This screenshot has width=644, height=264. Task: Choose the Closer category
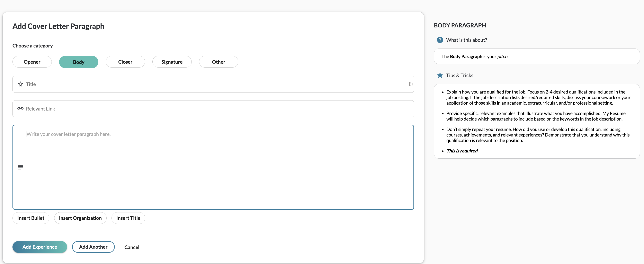[x=125, y=62]
